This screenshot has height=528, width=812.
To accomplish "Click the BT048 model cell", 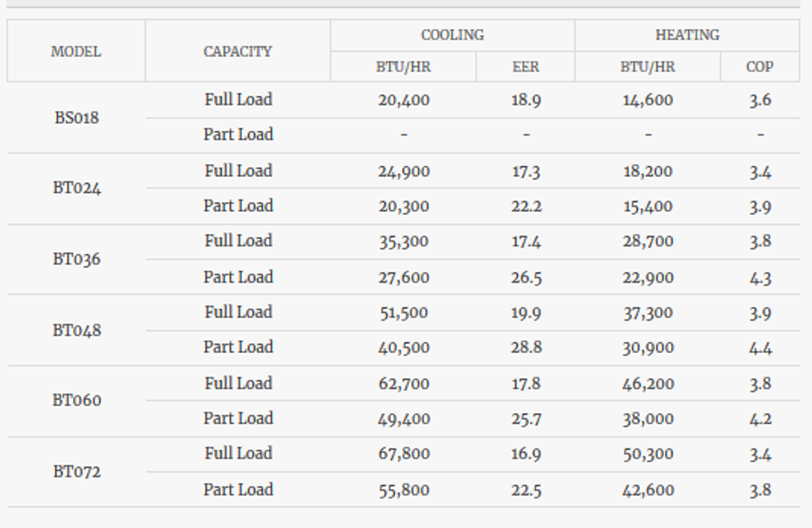I will [x=77, y=329].
